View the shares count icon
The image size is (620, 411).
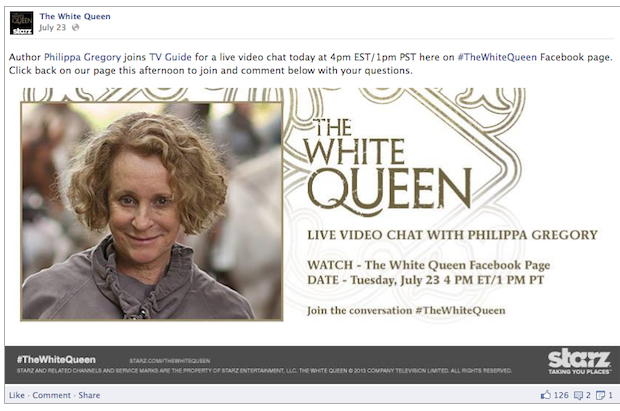[x=600, y=395]
